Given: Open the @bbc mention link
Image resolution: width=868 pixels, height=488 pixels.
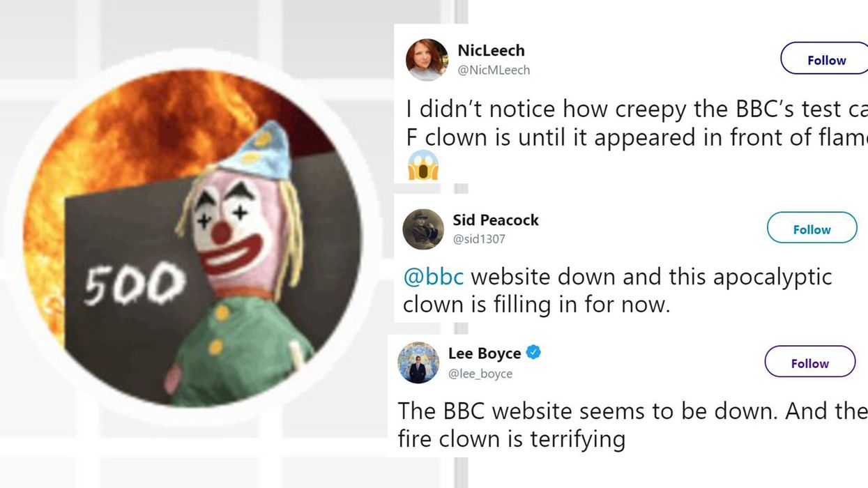Looking at the screenshot, I should click(x=434, y=277).
